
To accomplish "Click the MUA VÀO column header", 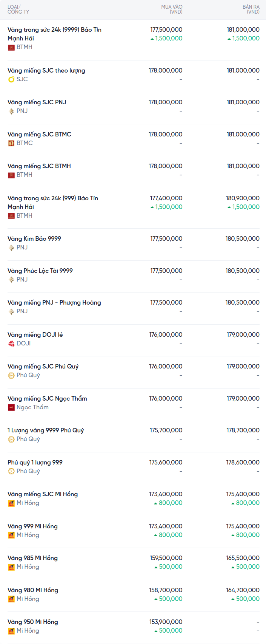I will point(172,9).
